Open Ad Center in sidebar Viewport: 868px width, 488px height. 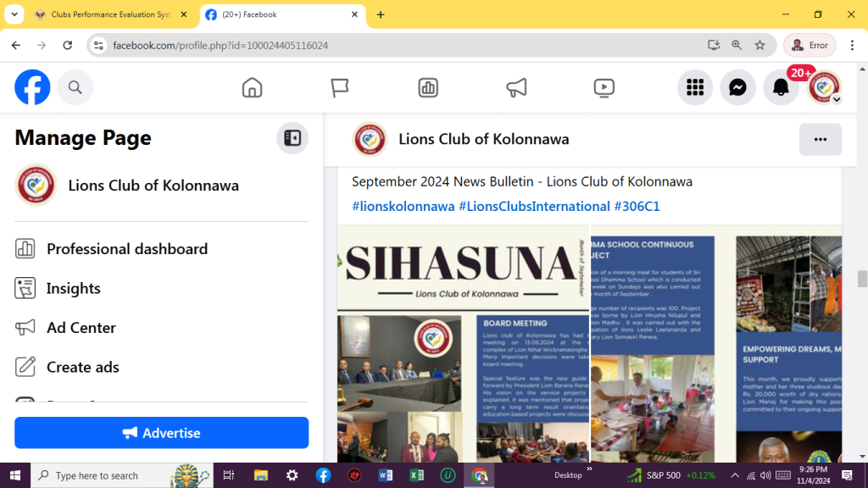pos(81,328)
